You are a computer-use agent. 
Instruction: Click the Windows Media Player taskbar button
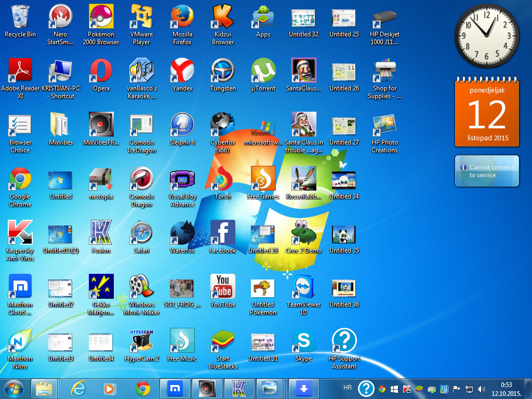[x=110, y=389]
